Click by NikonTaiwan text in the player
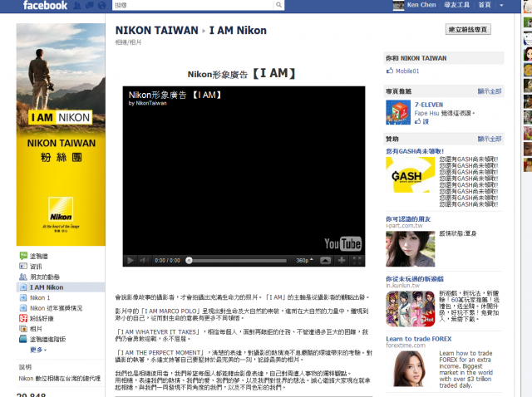The width and height of the screenshot is (532, 397). coord(148,103)
